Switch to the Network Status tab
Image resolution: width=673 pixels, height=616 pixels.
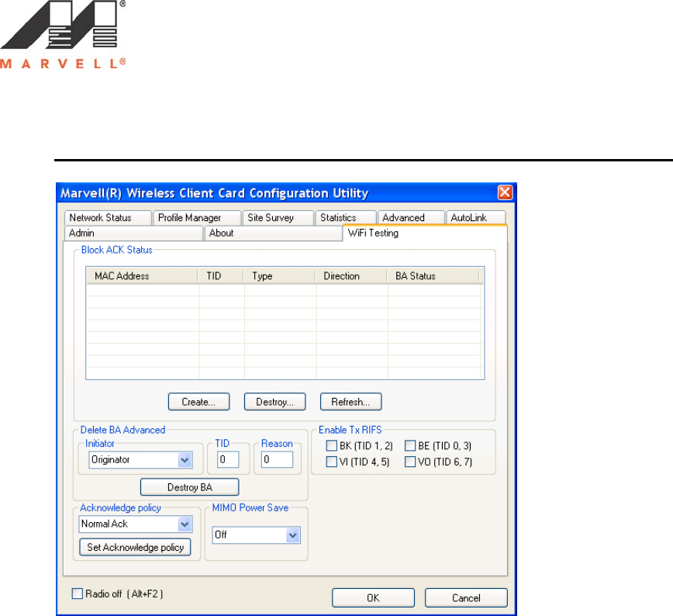pos(108,218)
